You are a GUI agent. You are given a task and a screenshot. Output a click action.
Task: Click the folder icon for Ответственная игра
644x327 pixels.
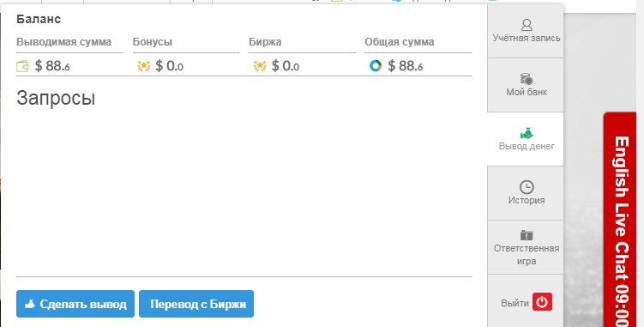pos(527,235)
